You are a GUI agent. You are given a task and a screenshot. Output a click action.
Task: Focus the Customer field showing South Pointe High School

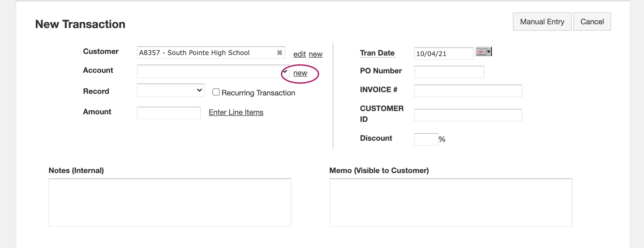click(211, 53)
